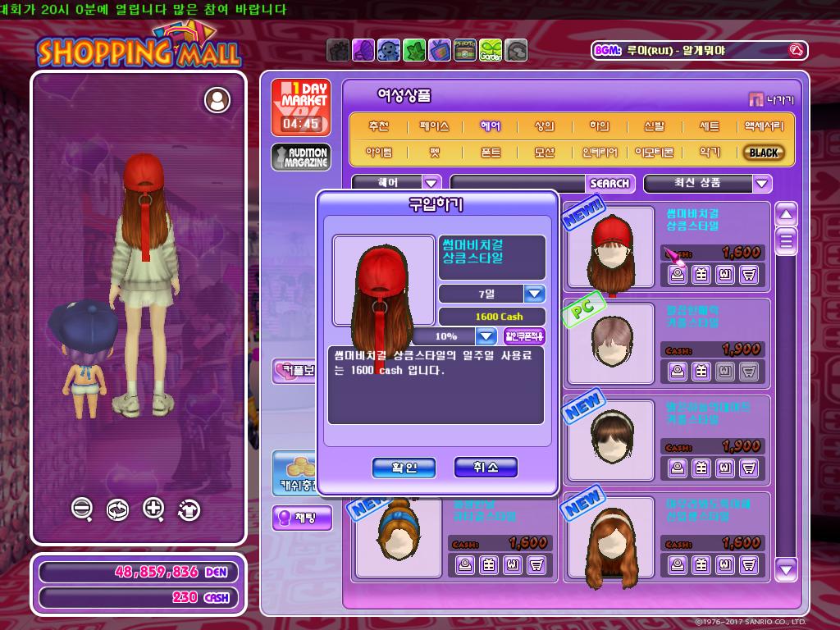
Task: Preview the short dark headband hair priced 1,900
Action: 678,468
